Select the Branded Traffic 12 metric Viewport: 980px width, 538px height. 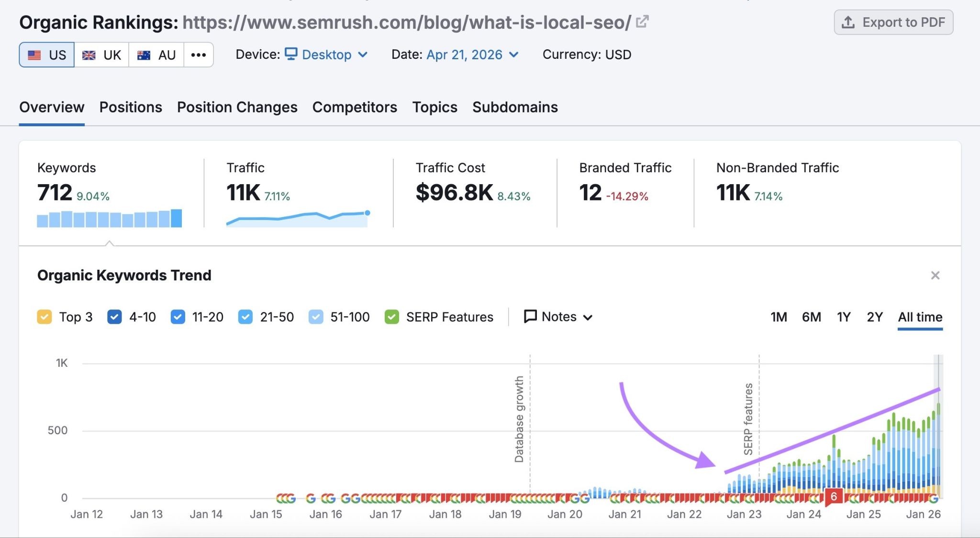tap(590, 193)
